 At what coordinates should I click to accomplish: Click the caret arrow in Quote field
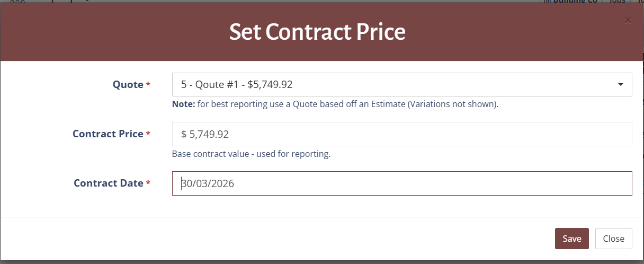pyautogui.click(x=620, y=85)
